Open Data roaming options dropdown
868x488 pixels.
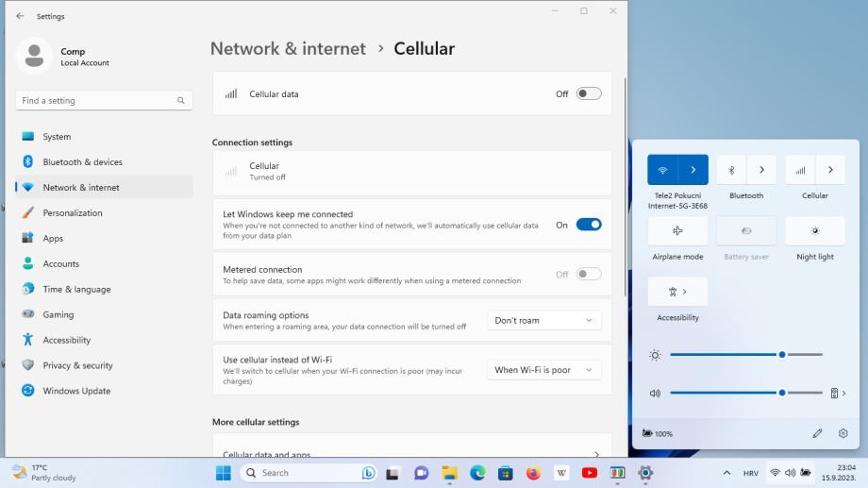543,320
